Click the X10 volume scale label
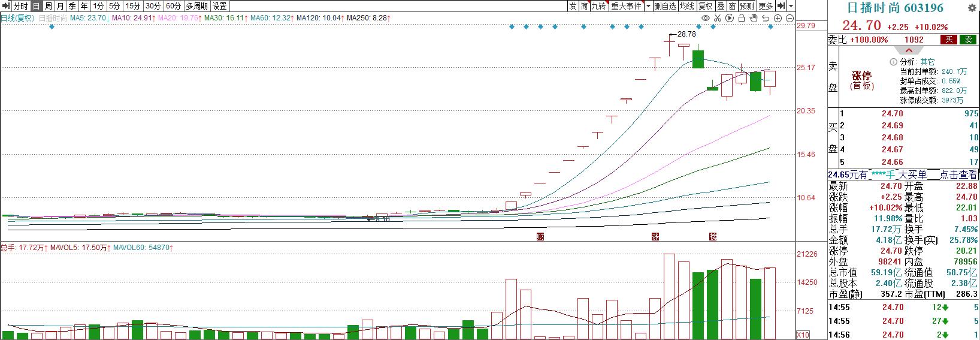This screenshot has height=340, width=980. [x=803, y=335]
